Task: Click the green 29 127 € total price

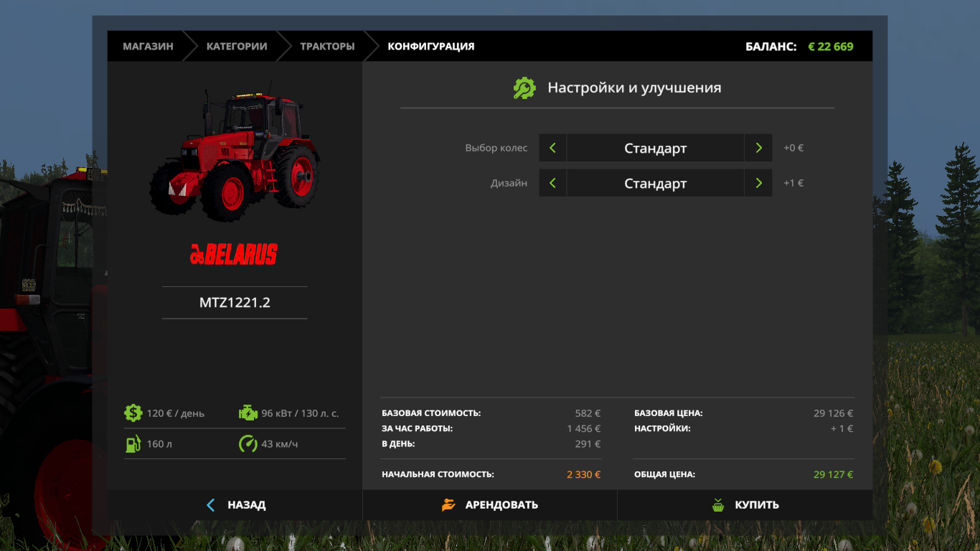Action: (834, 474)
